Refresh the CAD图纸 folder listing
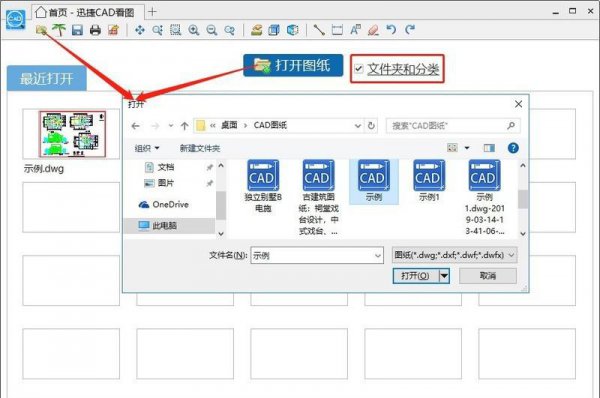600x398 pixels. click(371, 126)
